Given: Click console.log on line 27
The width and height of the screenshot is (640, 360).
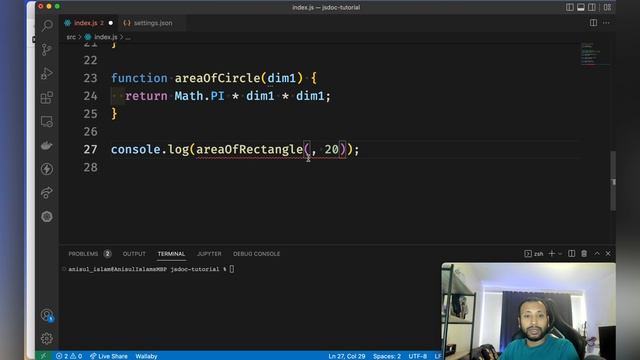Looking at the screenshot, I should click(x=149, y=149).
